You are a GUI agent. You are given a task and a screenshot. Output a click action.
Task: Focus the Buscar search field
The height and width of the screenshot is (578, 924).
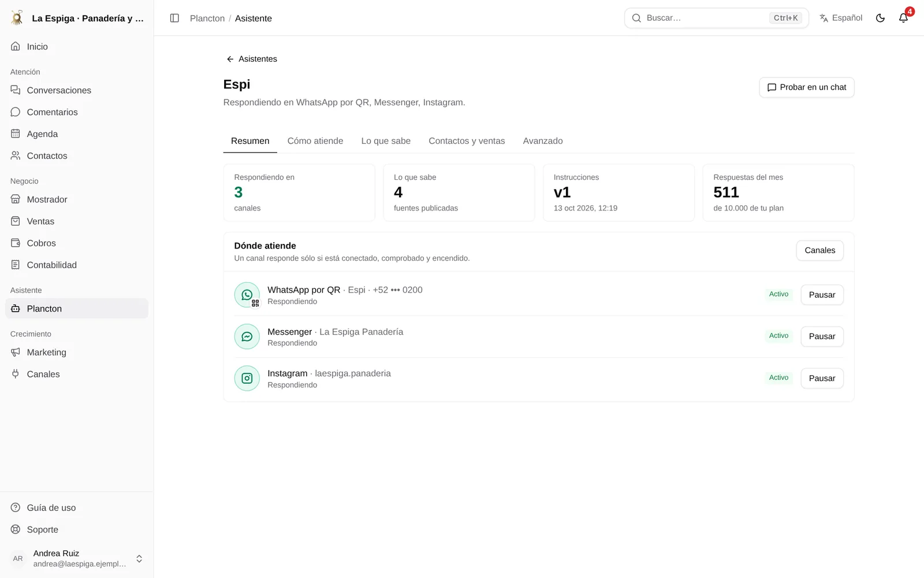[x=716, y=18]
